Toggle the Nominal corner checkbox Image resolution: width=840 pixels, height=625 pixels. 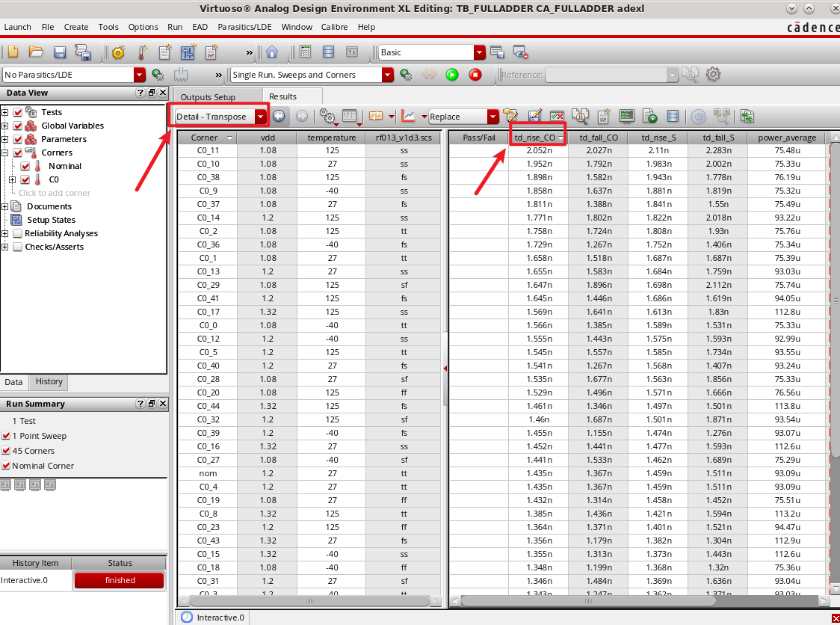[25, 165]
